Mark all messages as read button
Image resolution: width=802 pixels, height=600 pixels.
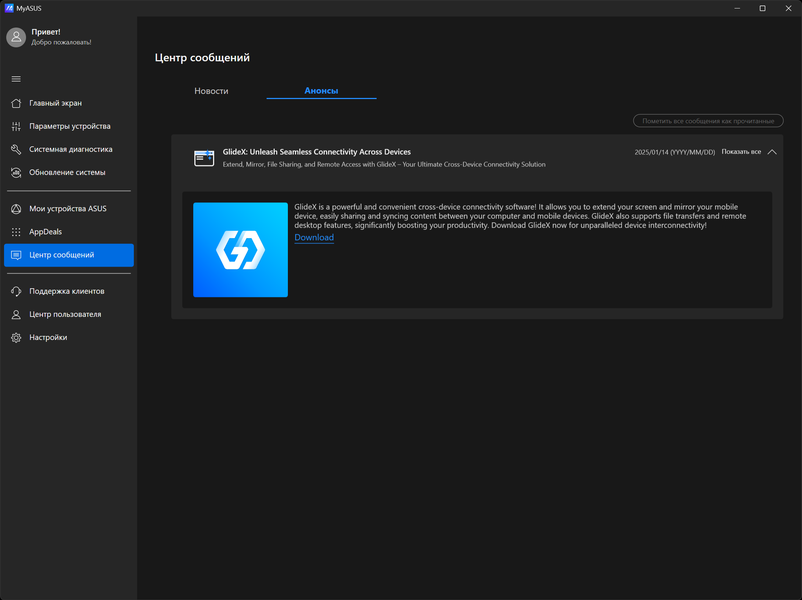click(708, 121)
